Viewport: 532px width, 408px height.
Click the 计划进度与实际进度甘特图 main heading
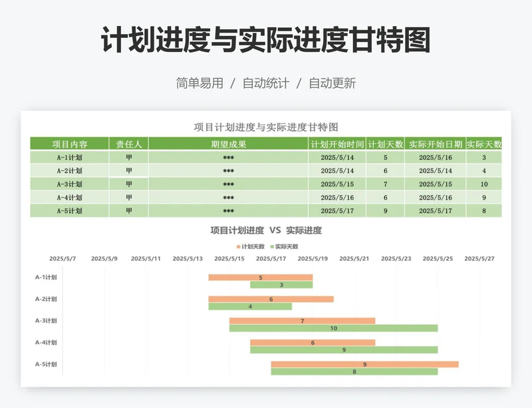coord(265,40)
